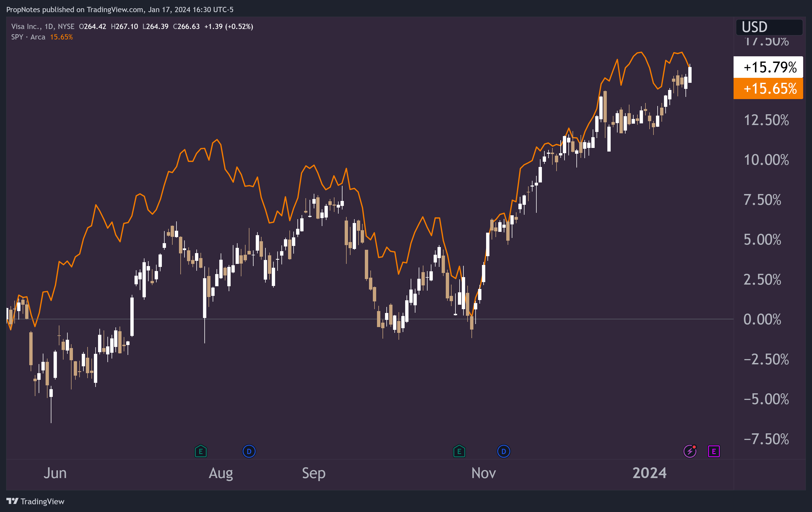Click the 2024 label on time axis
The width and height of the screenshot is (812, 512).
(650, 473)
